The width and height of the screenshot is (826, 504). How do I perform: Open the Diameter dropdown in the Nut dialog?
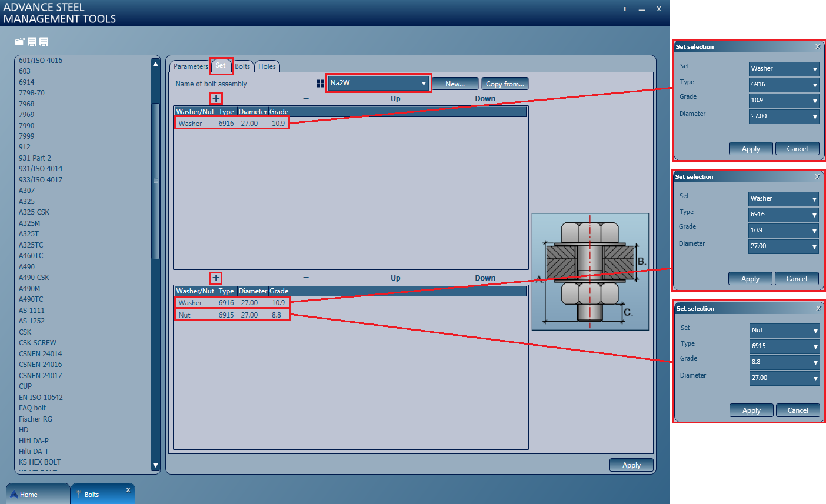click(784, 378)
